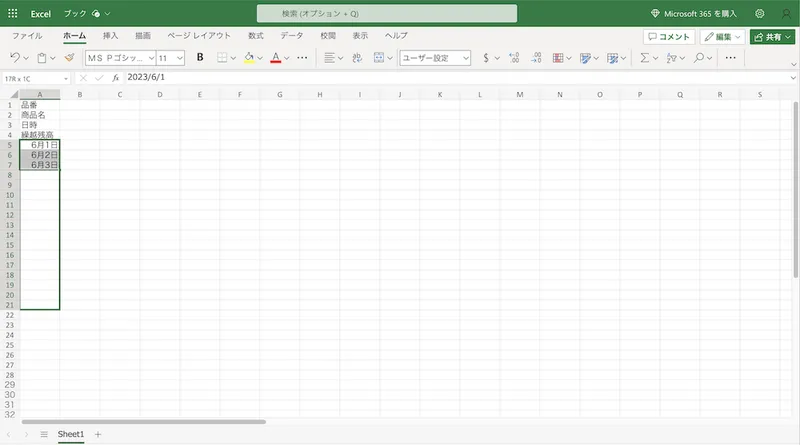Select column header F
This screenshot has width=800, height=445.
pyautogui.click(x=240, y=94)
